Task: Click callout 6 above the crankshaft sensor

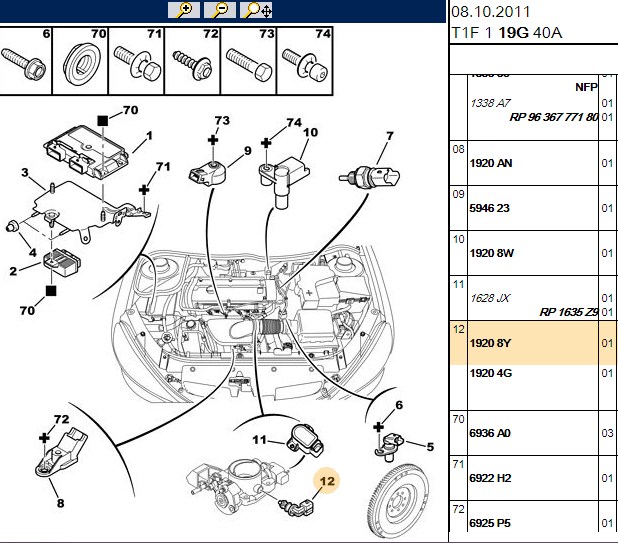Action: click(399, 405)
